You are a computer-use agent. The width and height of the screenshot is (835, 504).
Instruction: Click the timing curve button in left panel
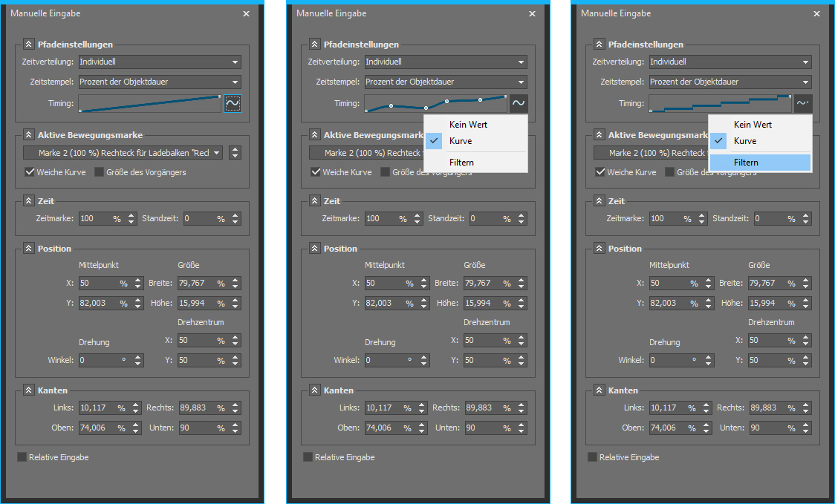coord(233,104)
